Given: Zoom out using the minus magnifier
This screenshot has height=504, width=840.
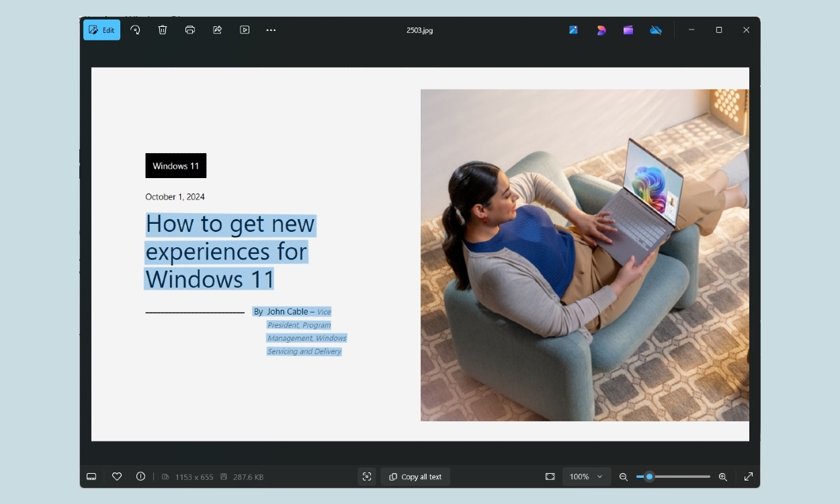Looking at the screenshot, I should (x=624, y=476).
